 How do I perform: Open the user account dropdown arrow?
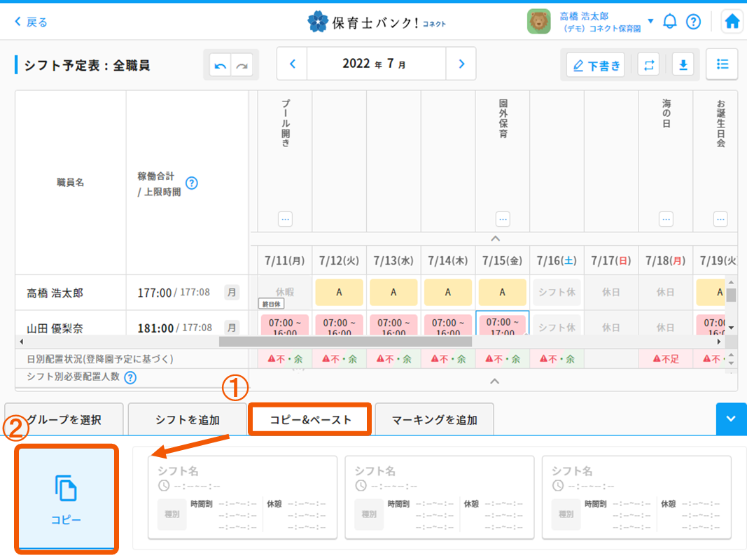pos(650,21)
